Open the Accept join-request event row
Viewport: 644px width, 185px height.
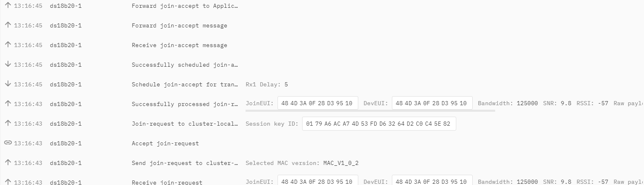pyautogui.click(x=322, y=143)
